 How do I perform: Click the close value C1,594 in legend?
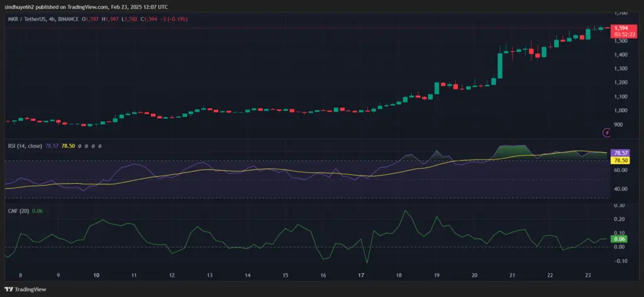coord(148,19)
